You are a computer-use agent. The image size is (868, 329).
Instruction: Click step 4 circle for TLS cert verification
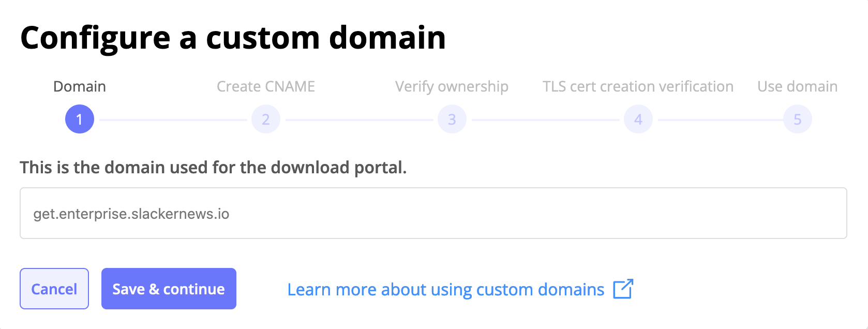(x=637, y=118)
